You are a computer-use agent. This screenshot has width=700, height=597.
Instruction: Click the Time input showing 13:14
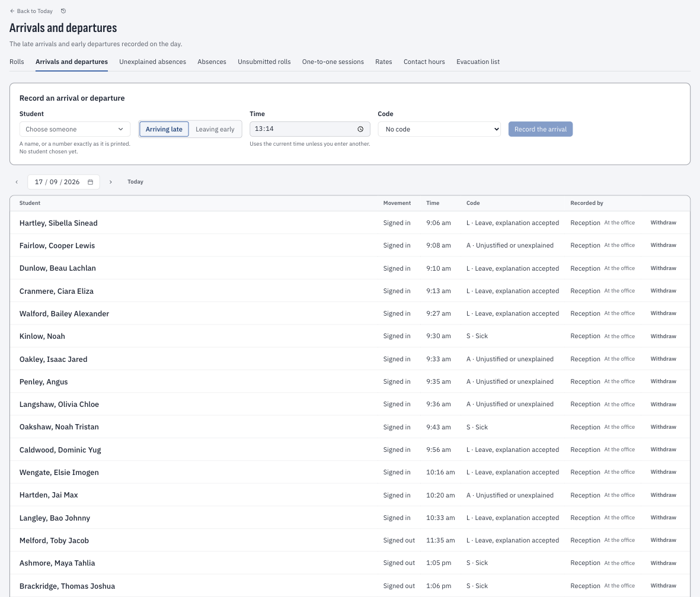click(310, 129)
